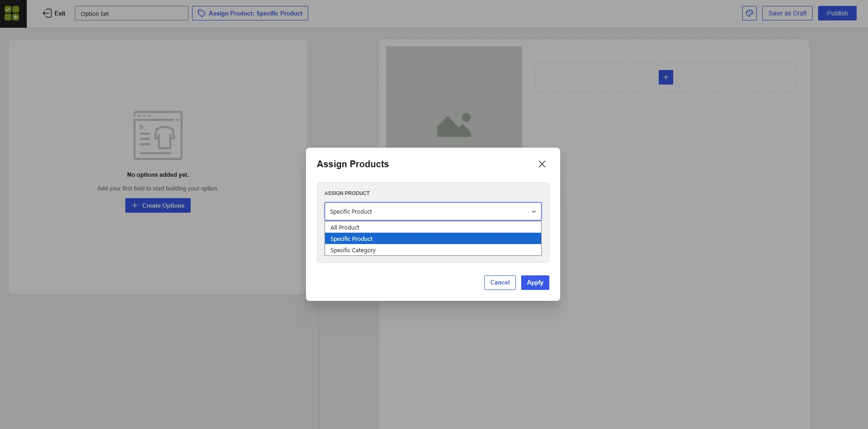Click Cancel in the dialog
Image resolution: width=868 pixels, height=429 pixels.
[x=500, y=283]
